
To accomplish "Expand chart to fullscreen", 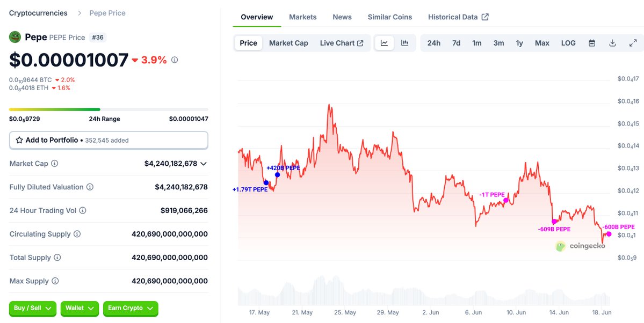I will (x=633, y=43).
